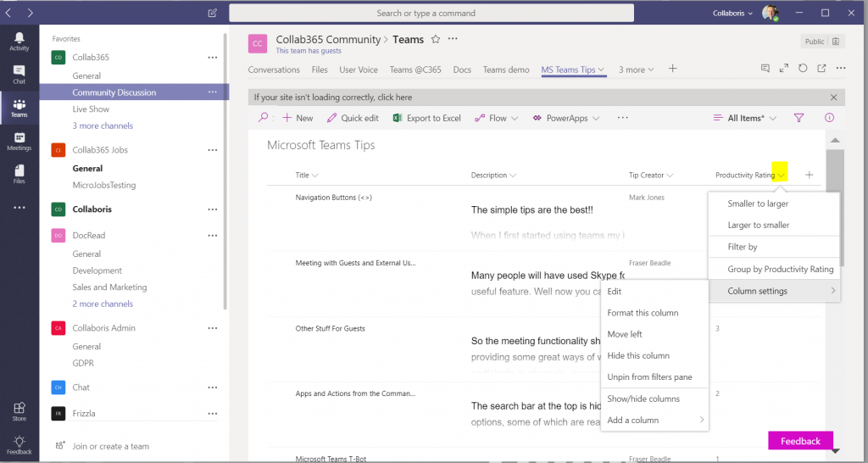The height and width of the screenshot is (463, 868).
Task: Show the tab conversation icon
Action: [765, 68]
